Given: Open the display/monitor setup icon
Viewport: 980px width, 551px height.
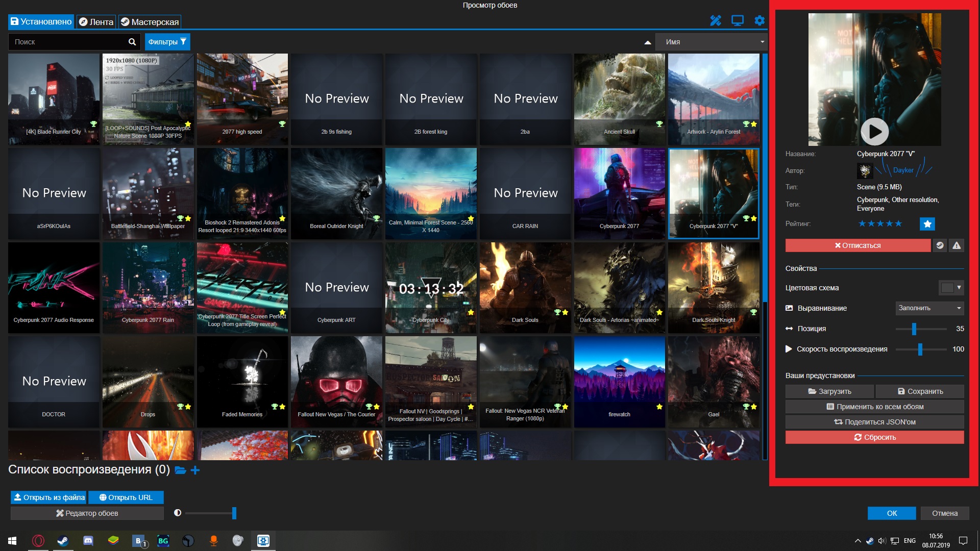Looking at the screenshot, I should tap(738, 21).
